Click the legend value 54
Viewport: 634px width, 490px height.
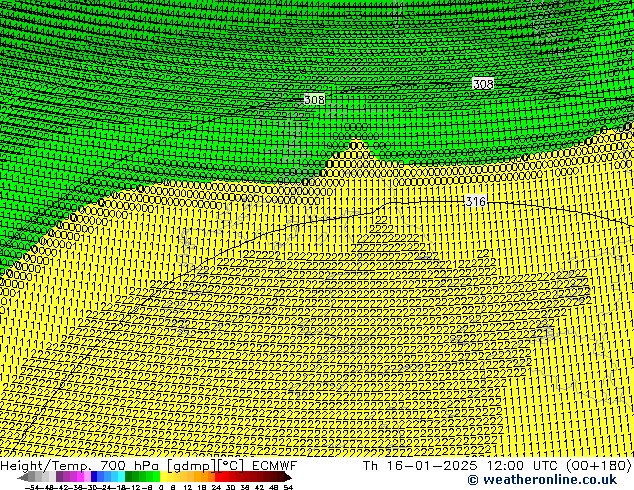coord(287,487)
